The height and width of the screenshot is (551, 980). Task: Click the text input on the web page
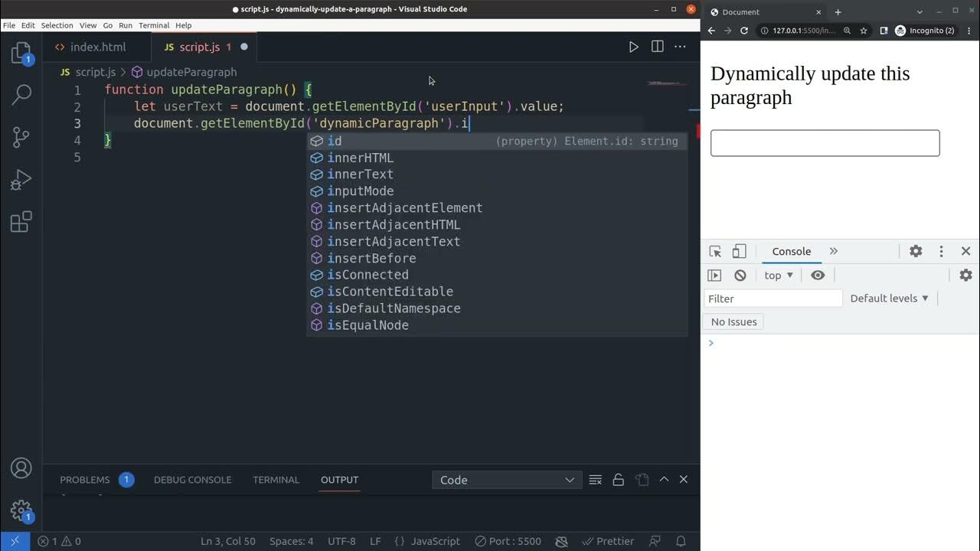[825, 143]
